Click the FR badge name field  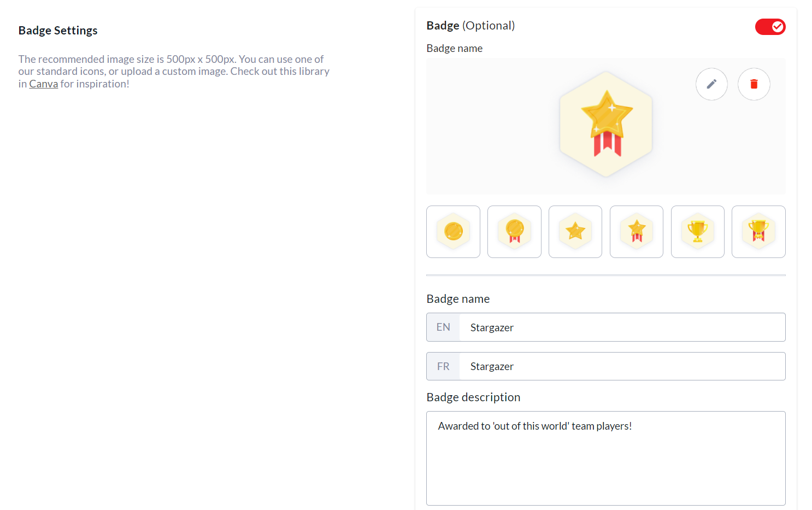(x=622, y=366)
